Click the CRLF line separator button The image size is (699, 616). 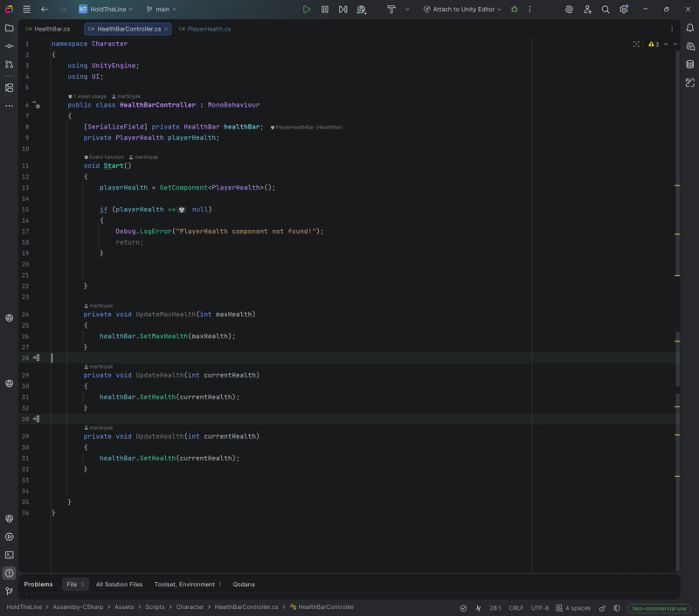(516, 608)
